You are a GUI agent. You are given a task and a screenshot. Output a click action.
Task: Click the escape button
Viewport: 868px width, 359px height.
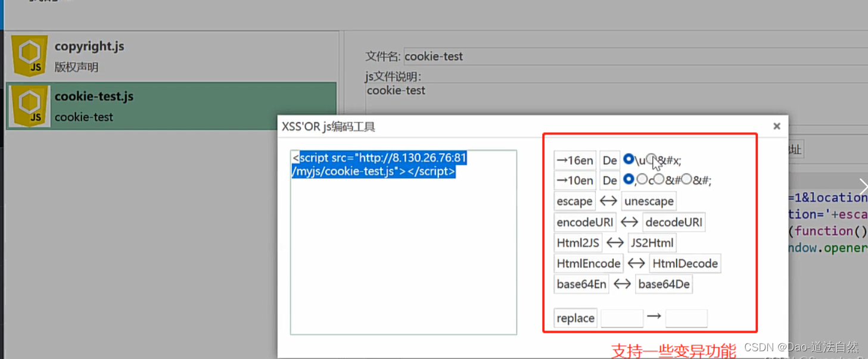tap(574, 201)
